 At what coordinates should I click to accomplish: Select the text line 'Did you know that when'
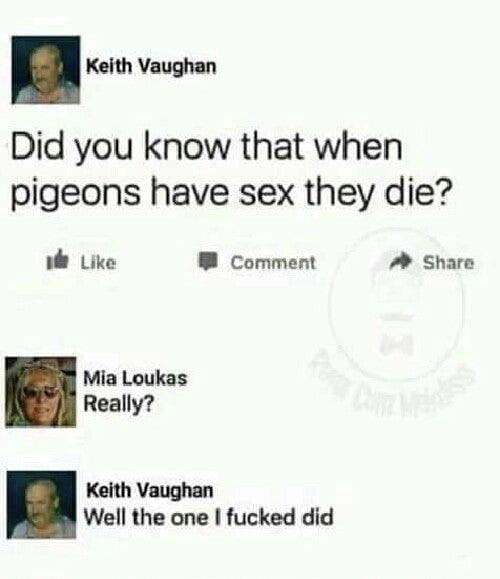click(x=206, y=147)
